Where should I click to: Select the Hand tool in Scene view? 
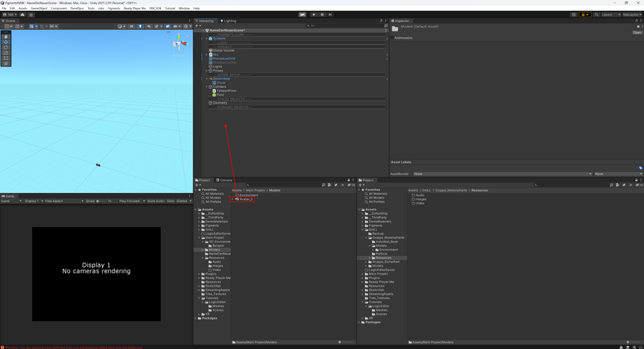[6, 36]
